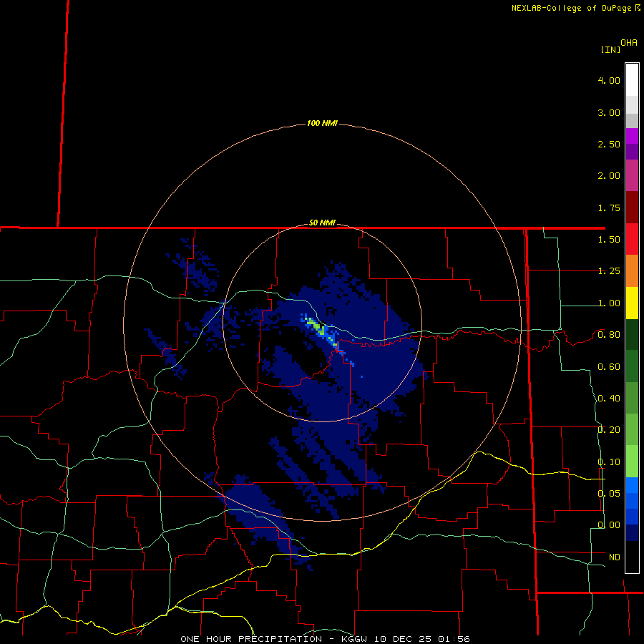Viewport: 644px width, 644px height.
Task: Click the 100 NMI range ring label
Action: [322, 123]
